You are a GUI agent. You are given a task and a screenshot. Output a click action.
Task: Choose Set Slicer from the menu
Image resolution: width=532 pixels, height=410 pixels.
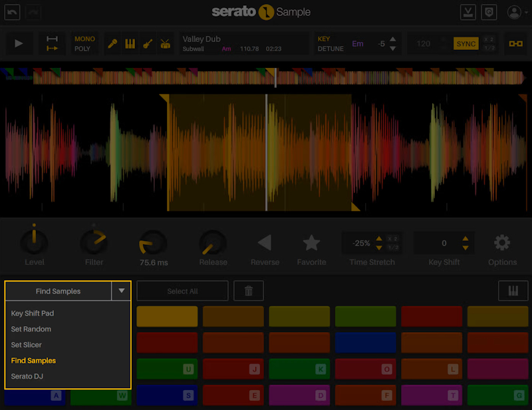(27, 345)
